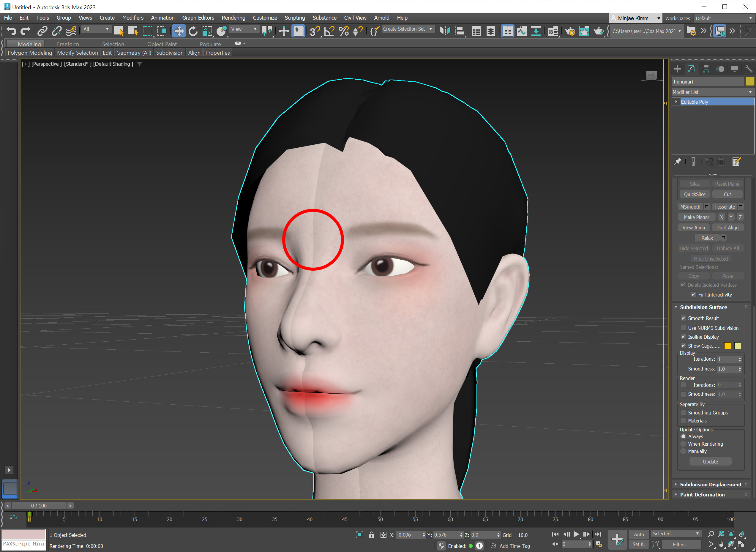Viewport: 756px width, 552px height.
Task: Switch to the Freeform ribbon tab
Action: [x=68, y=44]
